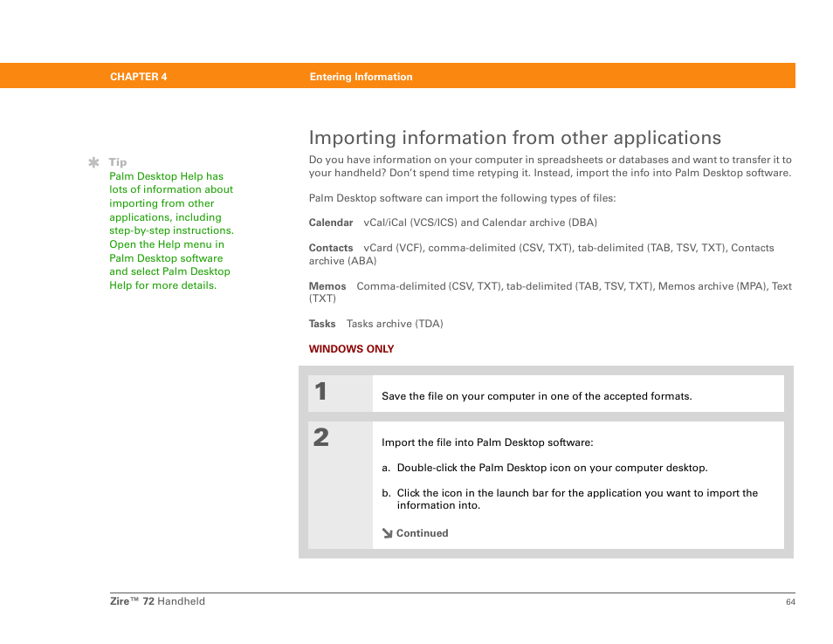Click step number 1
833x644 pixels.
[320, 392]
